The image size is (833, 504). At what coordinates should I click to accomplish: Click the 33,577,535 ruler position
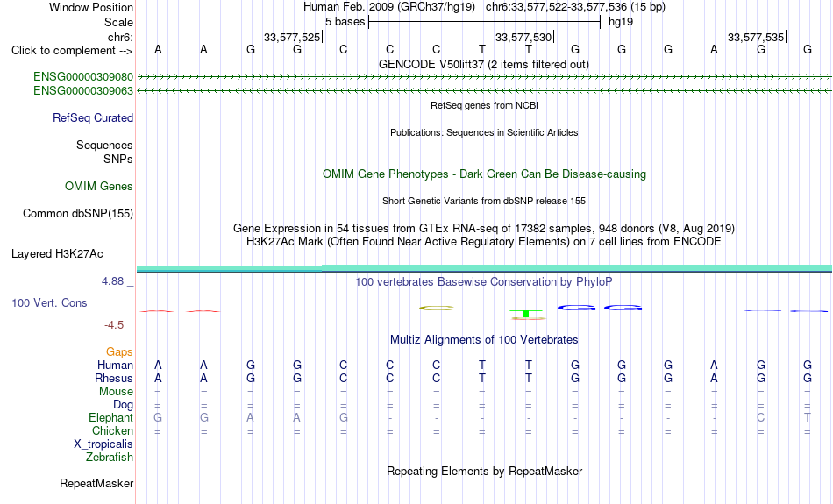tap(756, 37)
